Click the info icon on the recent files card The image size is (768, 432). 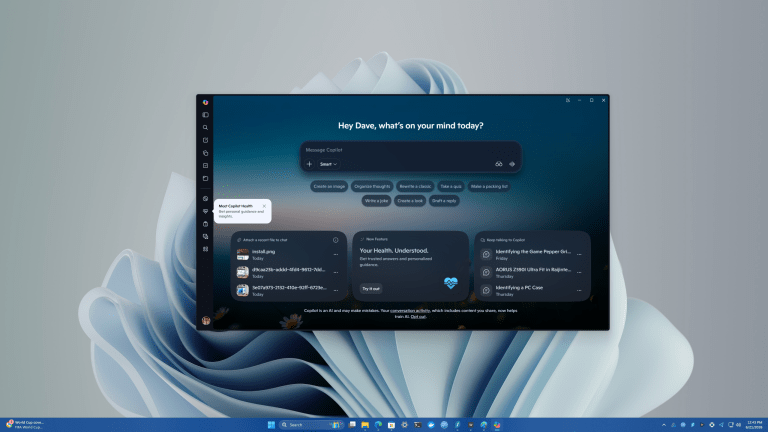coord(336,240)
